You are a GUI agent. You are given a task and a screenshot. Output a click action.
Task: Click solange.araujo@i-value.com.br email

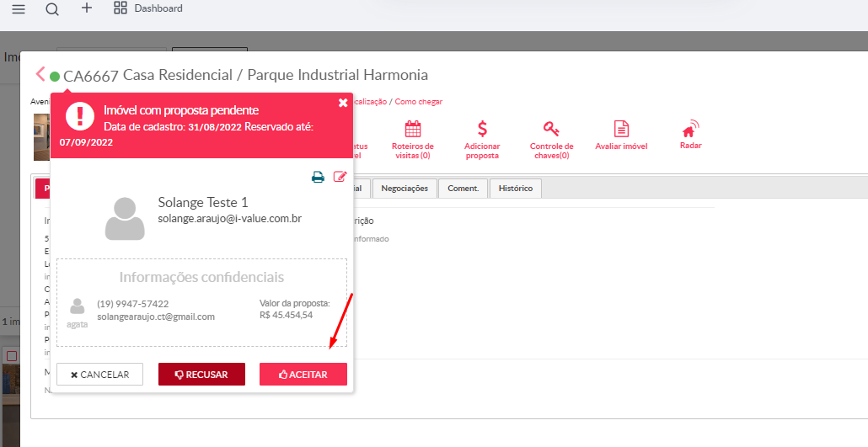pos(230,219)
